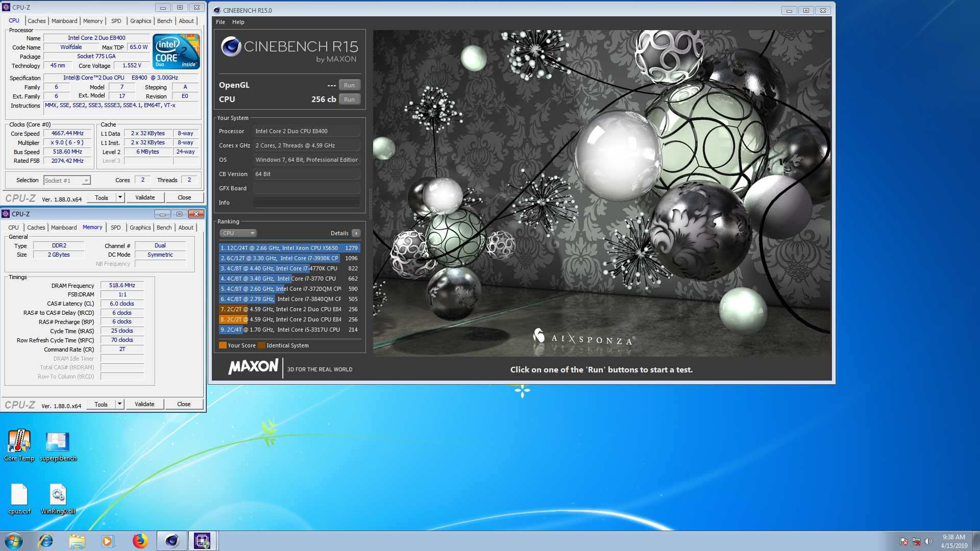Click the Cinebench rendered scene image
The width and height of the screenshot is (980, 551).
click(602, 193)
